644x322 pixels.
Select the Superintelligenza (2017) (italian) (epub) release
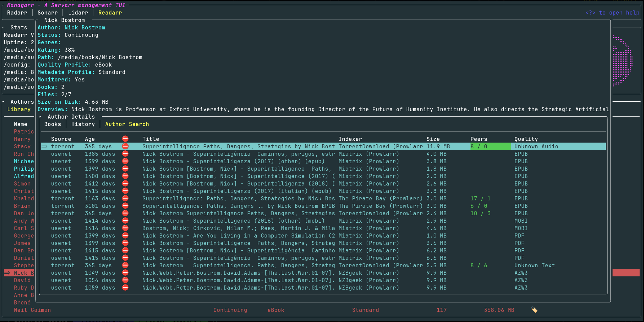click(x=323, y=191)
